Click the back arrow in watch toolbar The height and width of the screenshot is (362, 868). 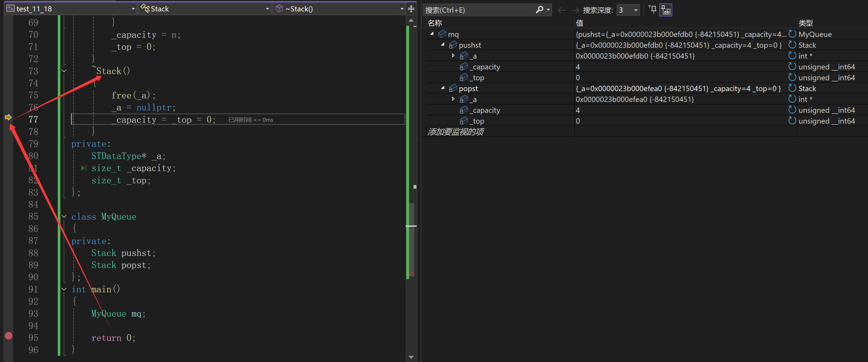(x=561, y=10)
